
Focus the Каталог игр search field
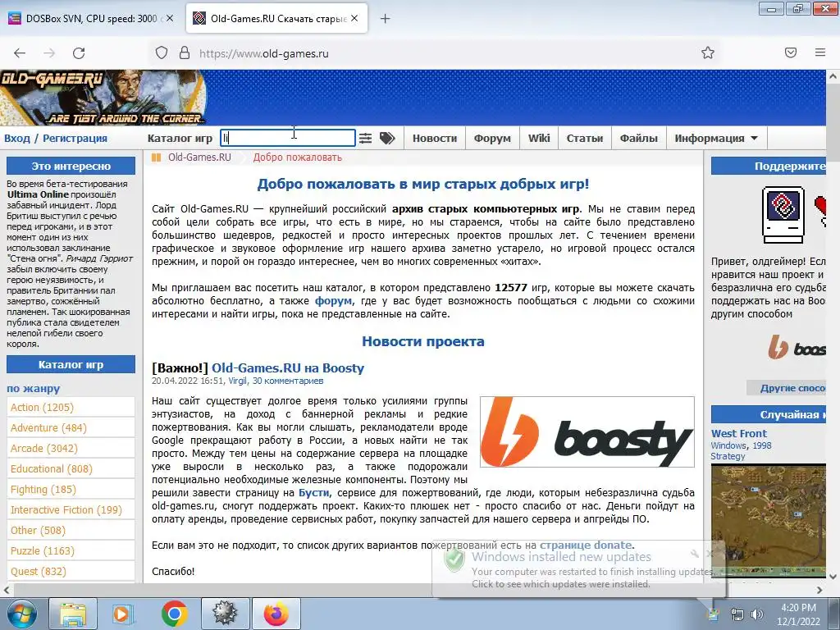[x=288, y=138]
